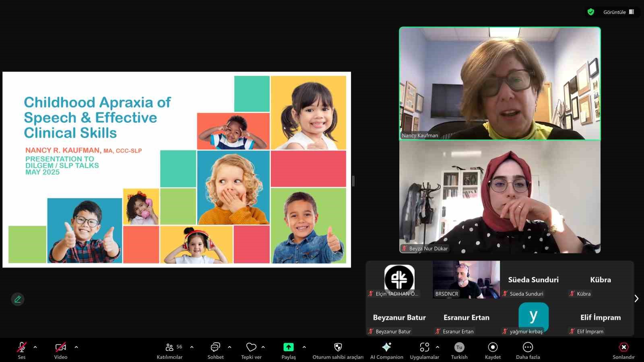Viewport: 644px width, 362px height.
Task: Click Sonlandır to end the meeting
Action: pyautogui.click(x=623, y=348)
